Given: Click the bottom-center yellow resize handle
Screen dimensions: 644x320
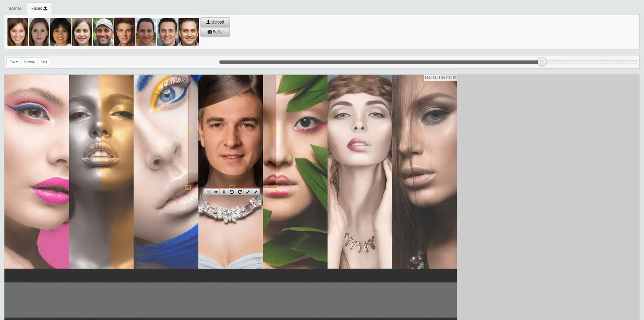Looking at the screenshot, I should point(232,187).
